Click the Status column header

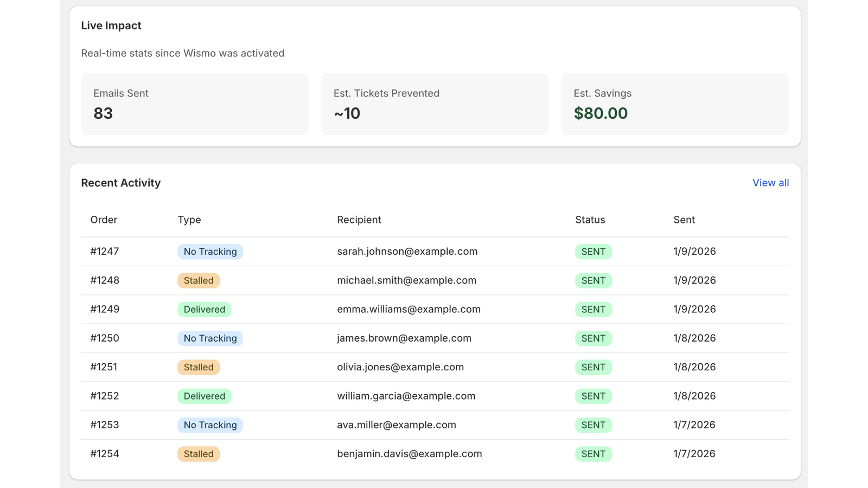590,220
